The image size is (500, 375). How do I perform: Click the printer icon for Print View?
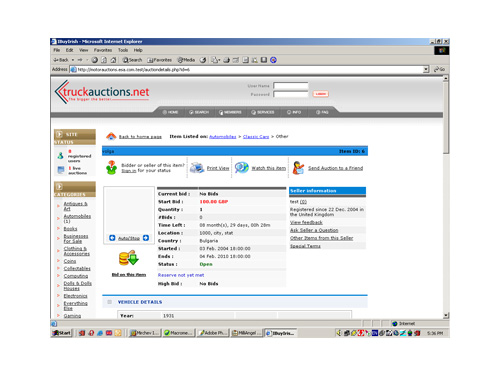coord(197,168)
